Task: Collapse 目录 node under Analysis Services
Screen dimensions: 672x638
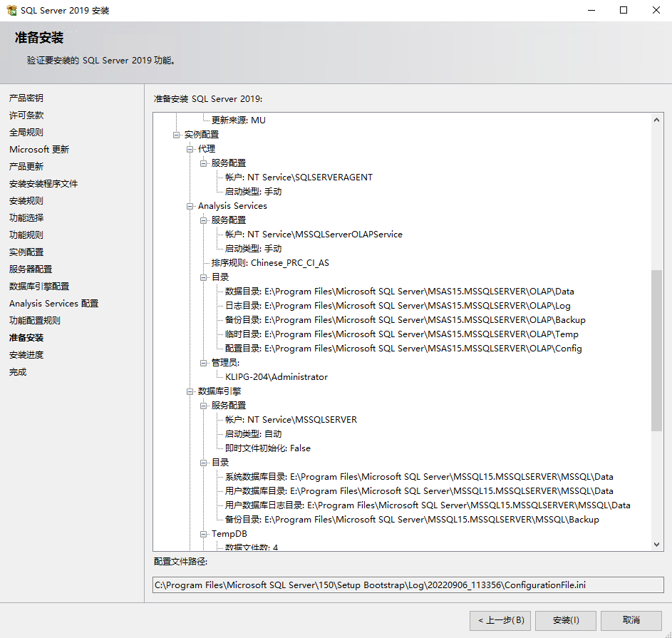Action: (204, 277)
